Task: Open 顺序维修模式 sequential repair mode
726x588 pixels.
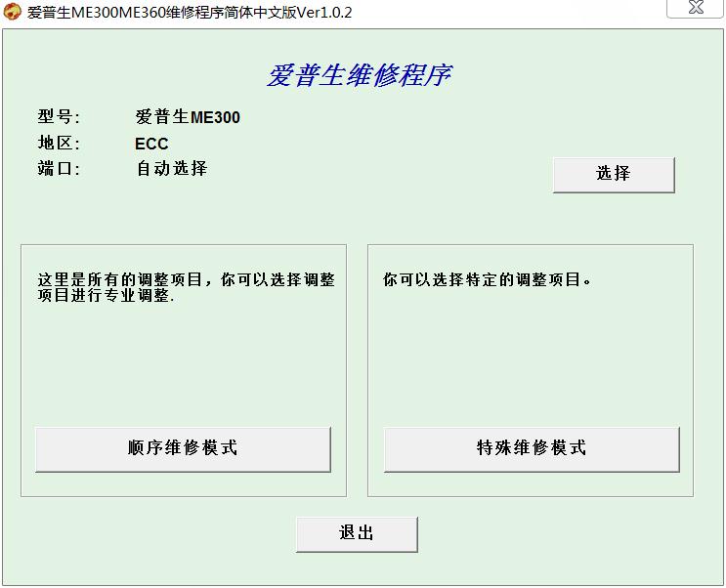Action: (183, 449)
